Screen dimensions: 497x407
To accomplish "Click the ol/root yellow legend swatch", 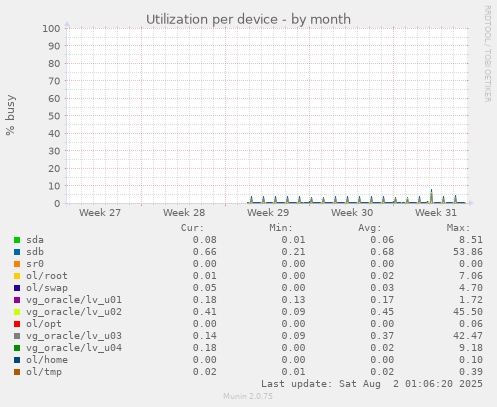I will pos(17,276).
